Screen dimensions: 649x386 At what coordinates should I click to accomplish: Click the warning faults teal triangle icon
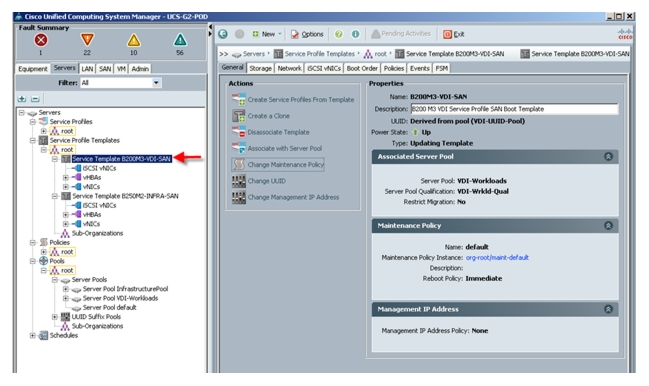pos(180,40)
